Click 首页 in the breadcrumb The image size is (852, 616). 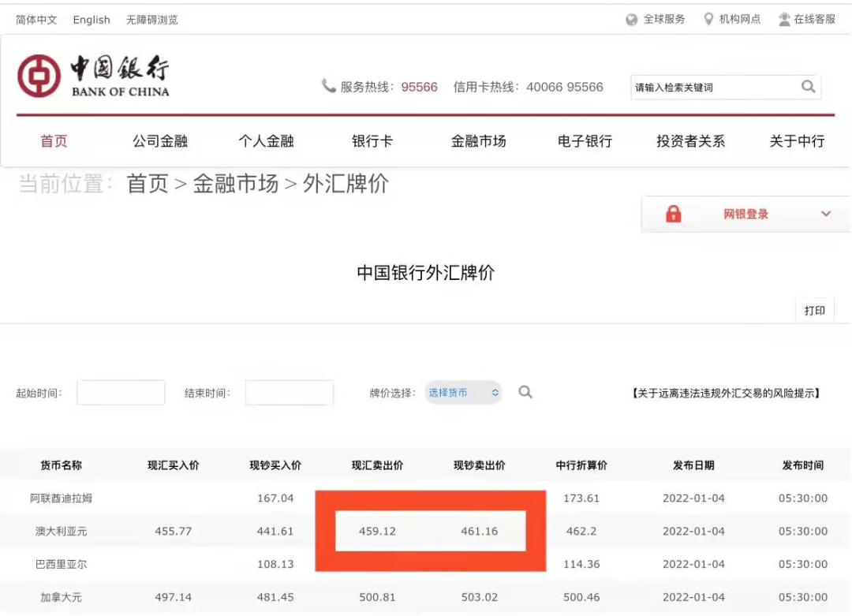(x=148, y=184)
